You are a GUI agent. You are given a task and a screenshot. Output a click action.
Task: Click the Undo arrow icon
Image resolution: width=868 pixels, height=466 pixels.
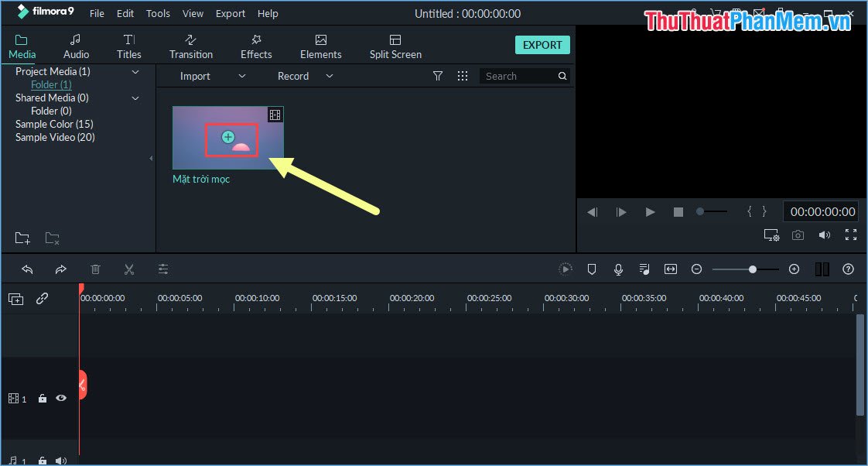28,269
